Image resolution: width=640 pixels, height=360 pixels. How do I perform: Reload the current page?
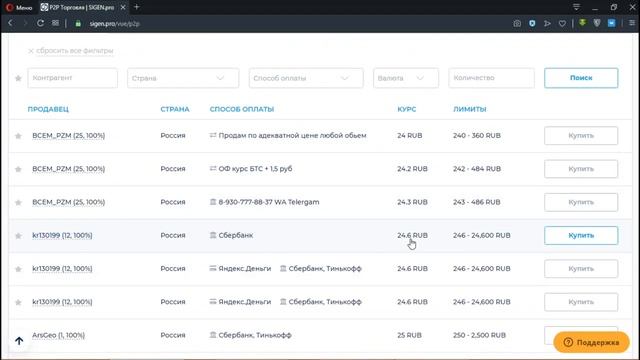(x=40, y=23)
